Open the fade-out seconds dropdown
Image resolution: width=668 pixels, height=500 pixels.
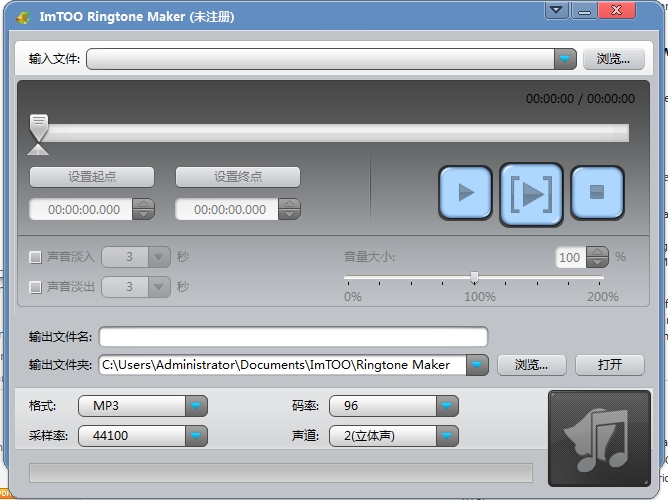click(159, 287)
